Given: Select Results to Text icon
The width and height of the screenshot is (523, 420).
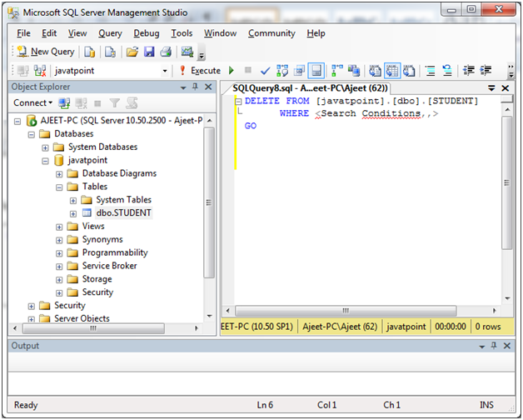Looking at the screenshot, I should point(376,71).
